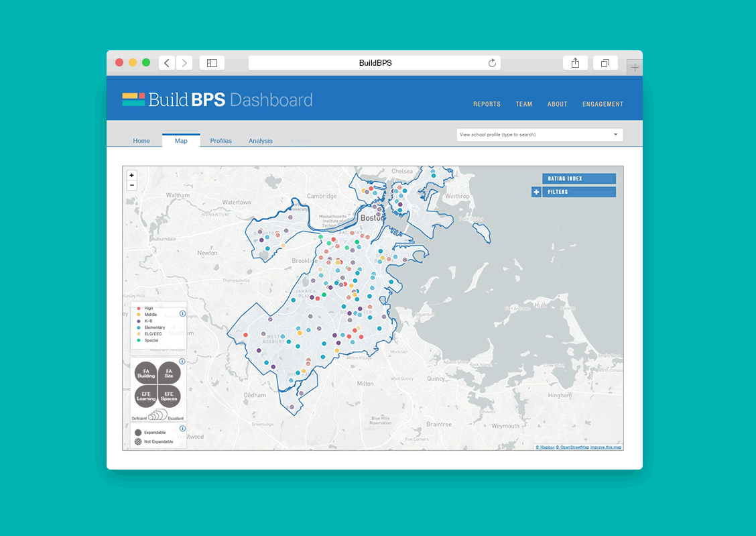
Task: Click the solid Expandable legend circle
Action: pyautogui.click(x=138, y=433)
